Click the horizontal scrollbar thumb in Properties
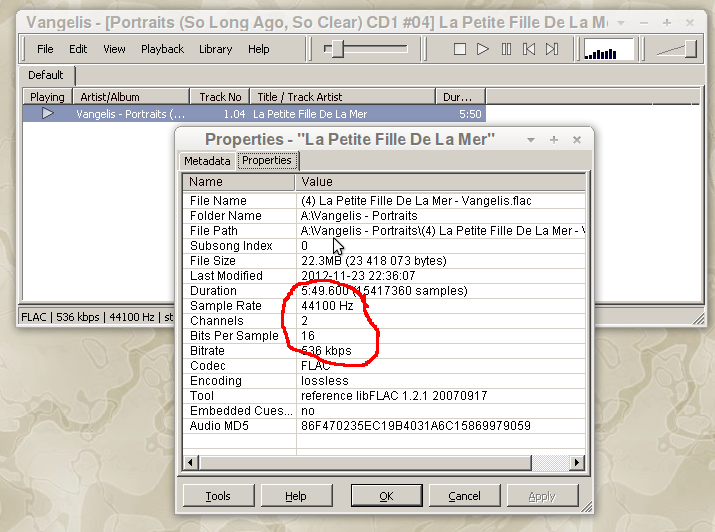Screen dimensions: 715x532 coord(365,463)
